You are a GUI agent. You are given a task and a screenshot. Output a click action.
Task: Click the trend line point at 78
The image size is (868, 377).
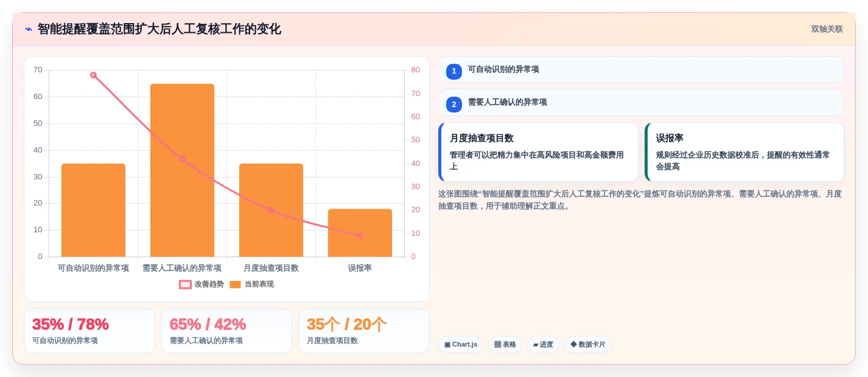coord(93,75)
